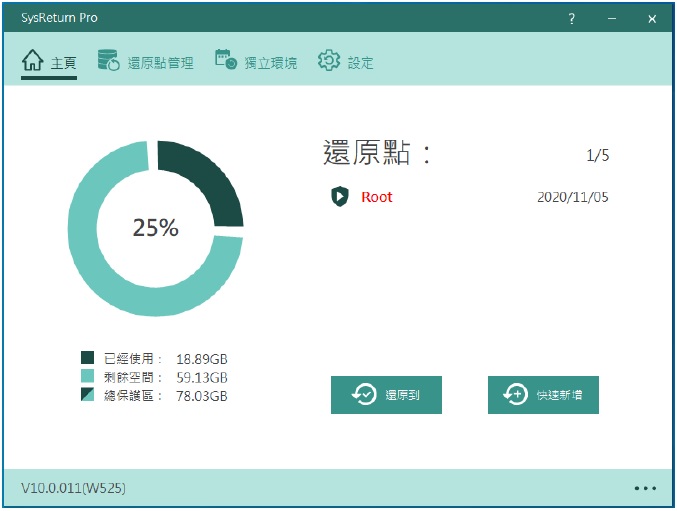Viewport: 677px width, 511px height.
Task: Click the 還原到 restore button
Action: click(x=386, y=395)
